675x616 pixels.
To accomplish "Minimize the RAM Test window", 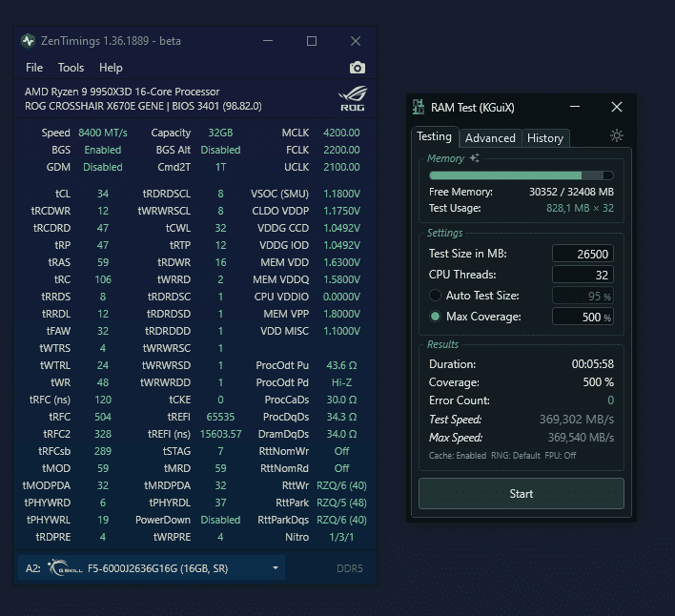I will coord(575,107).
